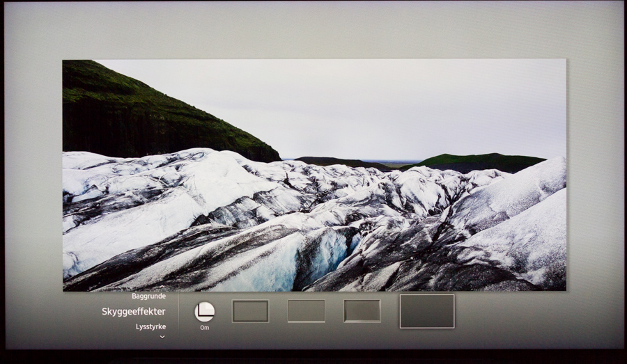The image size is (627, 364).
Task: Move down with the chevron below Lysstyrke
Action: pyautogui.click(x=162, y=337)
